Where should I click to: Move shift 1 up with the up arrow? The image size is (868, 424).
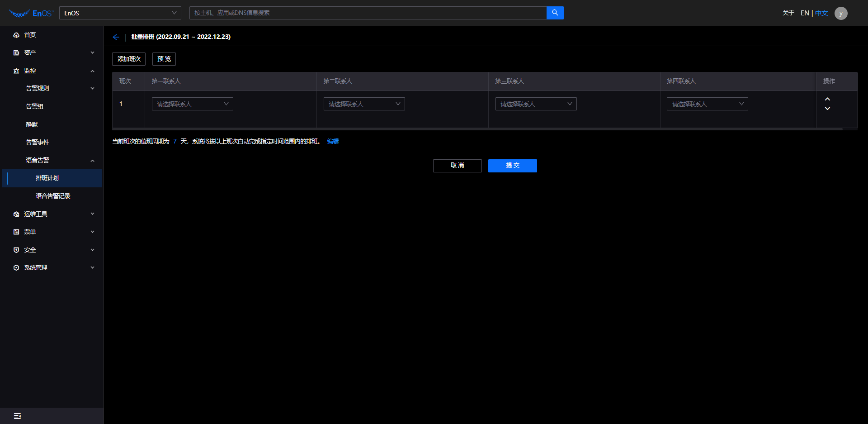(x=827, y=99)
